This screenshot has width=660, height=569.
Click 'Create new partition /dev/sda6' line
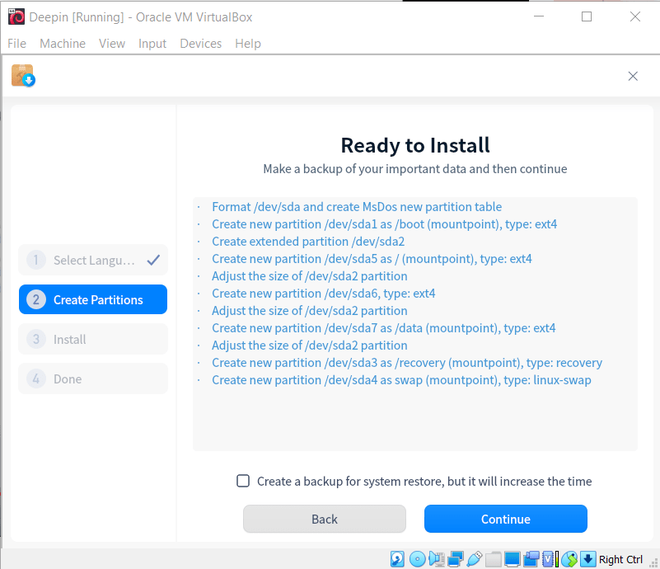pos(323,293)
